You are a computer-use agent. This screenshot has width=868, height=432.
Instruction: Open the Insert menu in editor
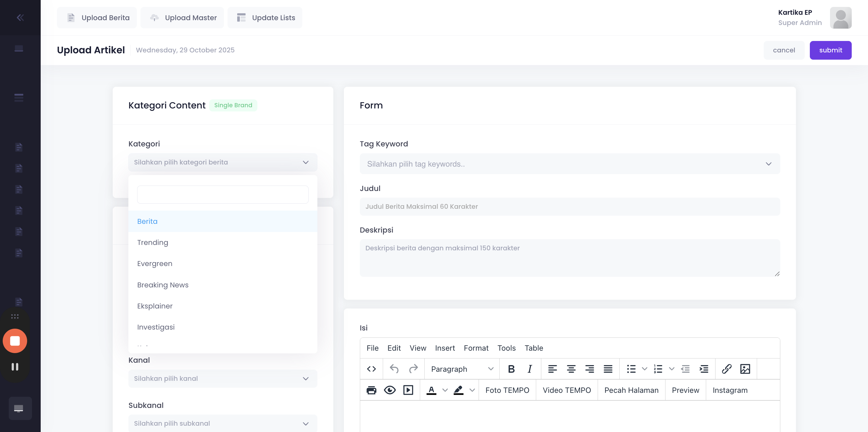pyautogui.click(x=445, y=348)
